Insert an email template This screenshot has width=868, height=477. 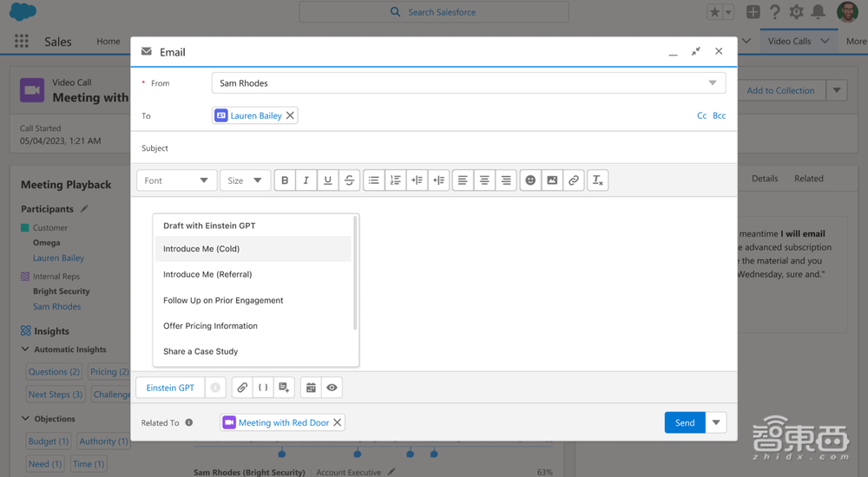click(284, 388)
